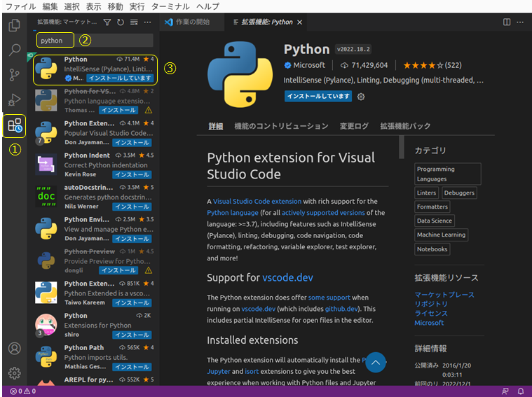This screenshot has width=532, height=397.
Task: Open the Manage gear in activity bar
Action: coord(14,372)
